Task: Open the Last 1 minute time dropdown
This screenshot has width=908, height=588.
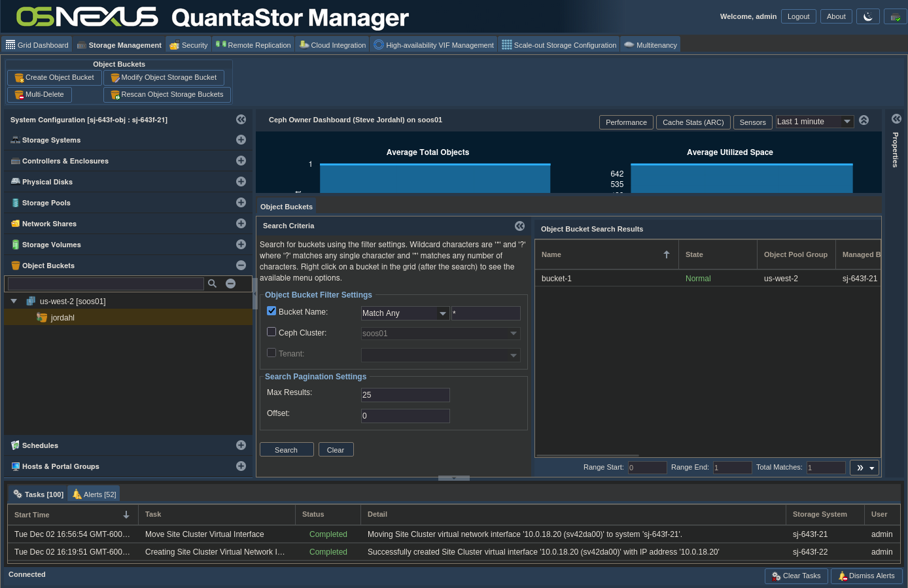Action: (x=847, y=122)
